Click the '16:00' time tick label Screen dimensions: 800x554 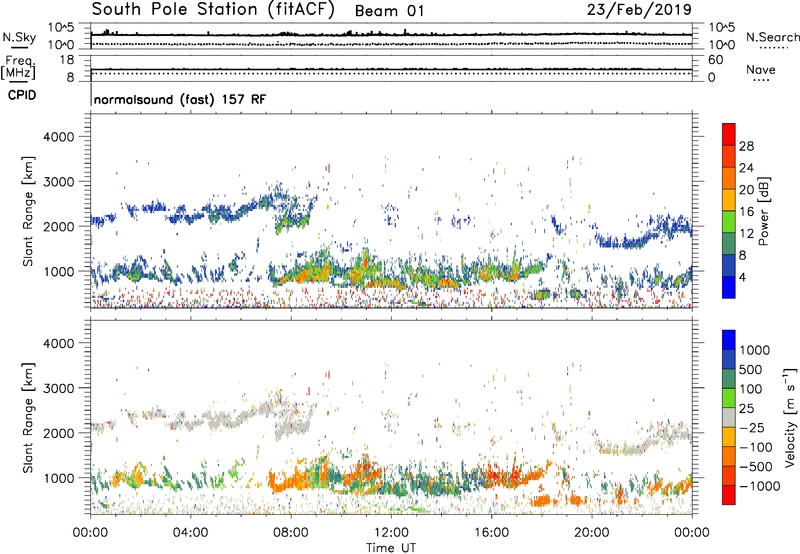pos(491,533)
